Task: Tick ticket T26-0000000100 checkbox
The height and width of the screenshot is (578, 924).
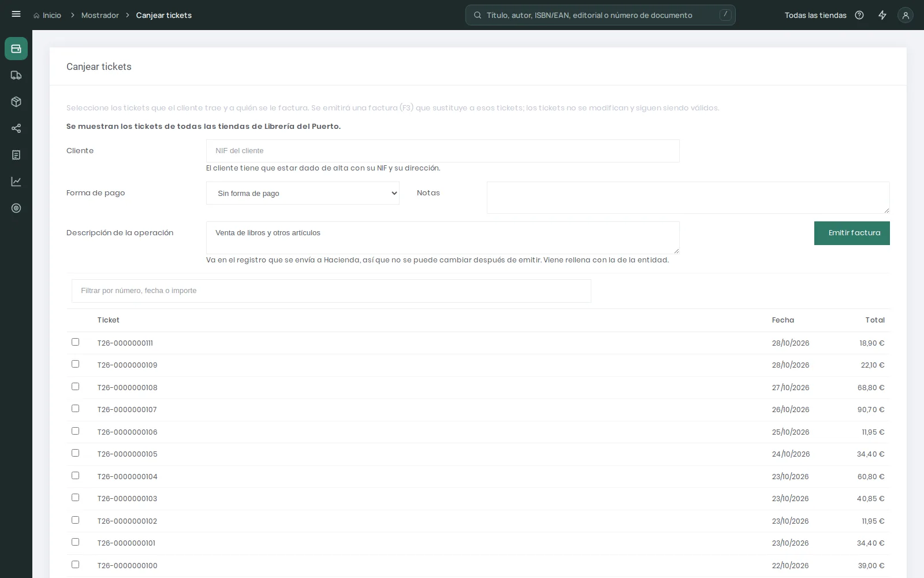Action: click(x=75, y=565)
